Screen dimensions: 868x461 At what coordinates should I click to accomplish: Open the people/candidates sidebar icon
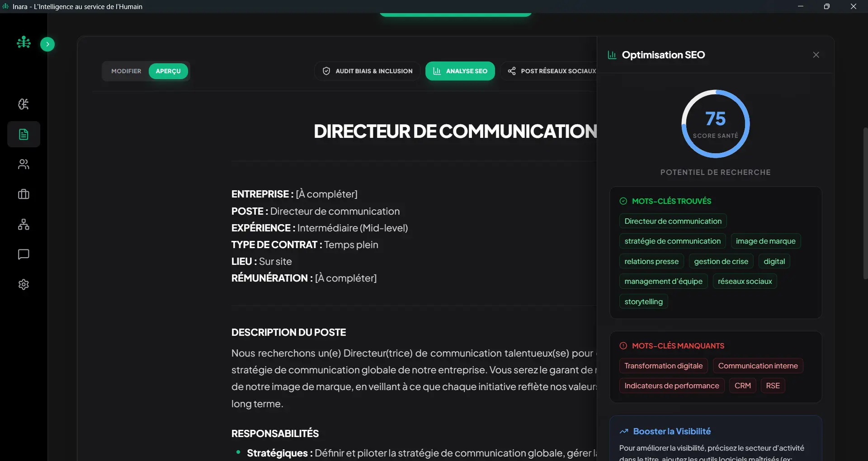pos(24,165)
